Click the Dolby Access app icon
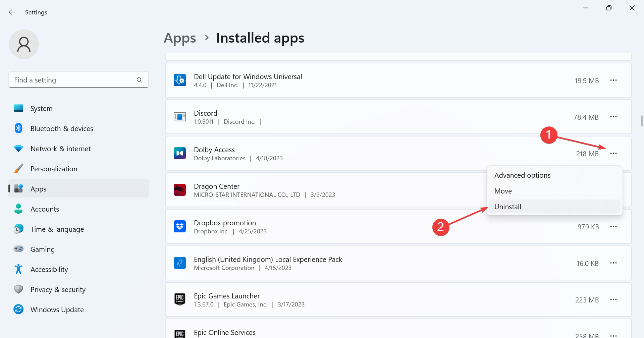Viewport: 644px width, 338px height. click(180, 154)
